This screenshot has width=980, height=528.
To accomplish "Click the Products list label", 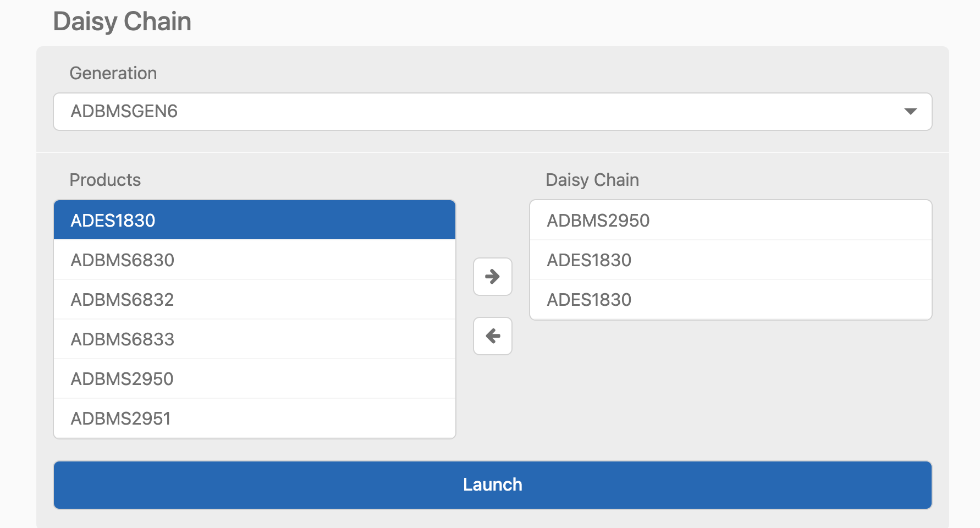I will pos(105,180).
